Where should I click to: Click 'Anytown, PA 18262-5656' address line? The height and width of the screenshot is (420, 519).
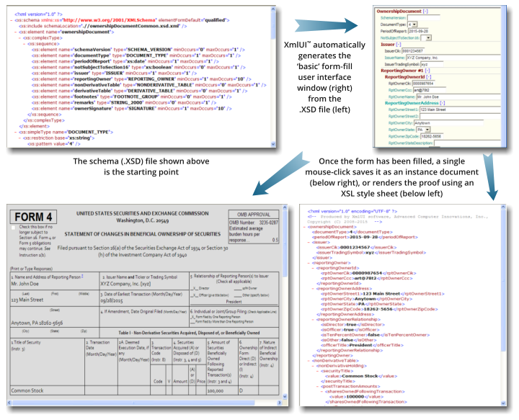pyautogui.click(x=37, y=323)
